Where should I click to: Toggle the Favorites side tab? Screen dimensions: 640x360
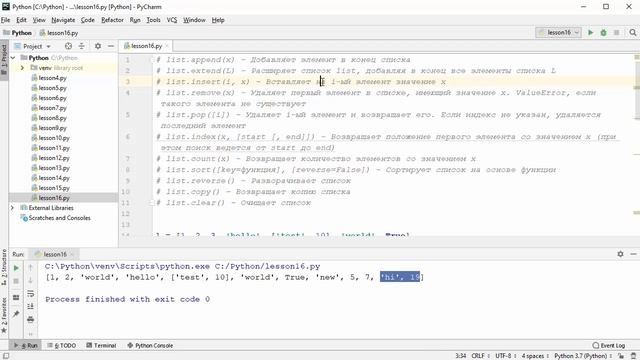(4, 316)
